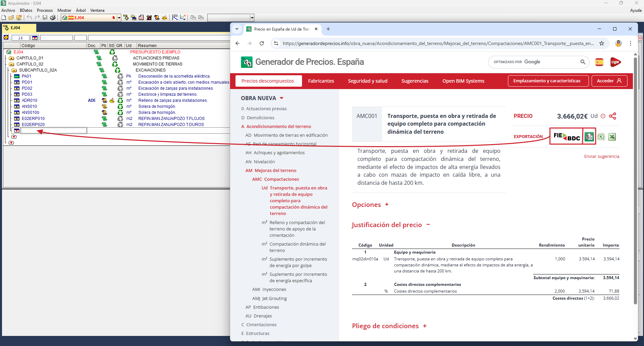The height and width of the screenshot is (346, 644).
Task: Open the Jet Grouting link
Action: click(x=274, y=298)
